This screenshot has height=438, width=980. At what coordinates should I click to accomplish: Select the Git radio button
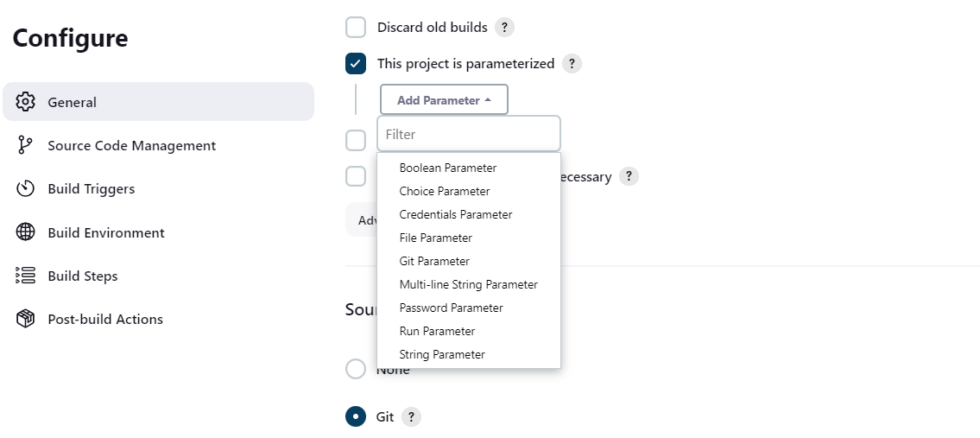[x=356, y=417]
